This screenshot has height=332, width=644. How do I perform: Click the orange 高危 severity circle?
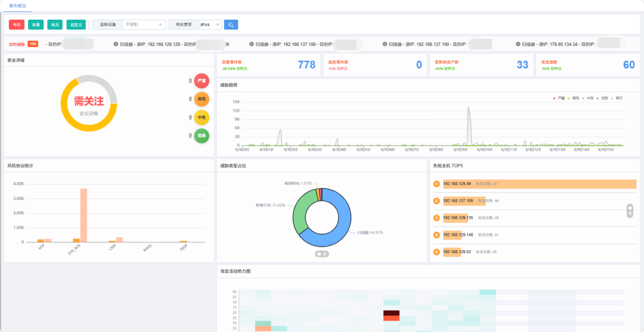tap(202, 99)
